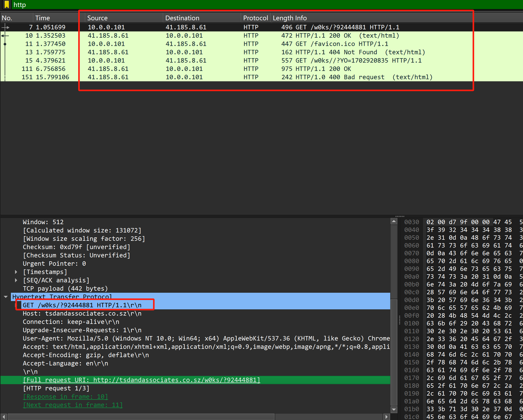Follow the Response in frame: 10 link

[65, 397]
